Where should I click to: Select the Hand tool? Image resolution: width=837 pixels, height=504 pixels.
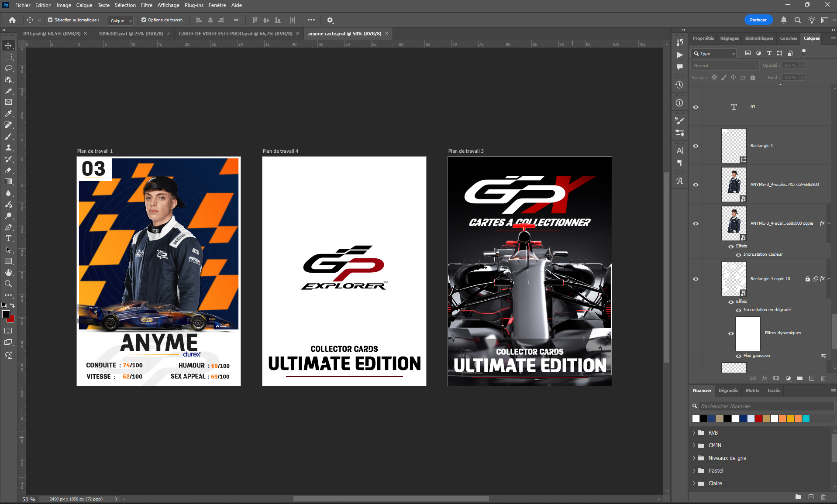coord(8,272)
